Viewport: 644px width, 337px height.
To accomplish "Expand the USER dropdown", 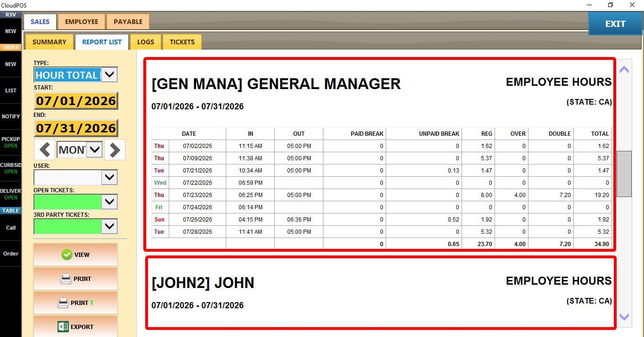I will tap(109, 177).
